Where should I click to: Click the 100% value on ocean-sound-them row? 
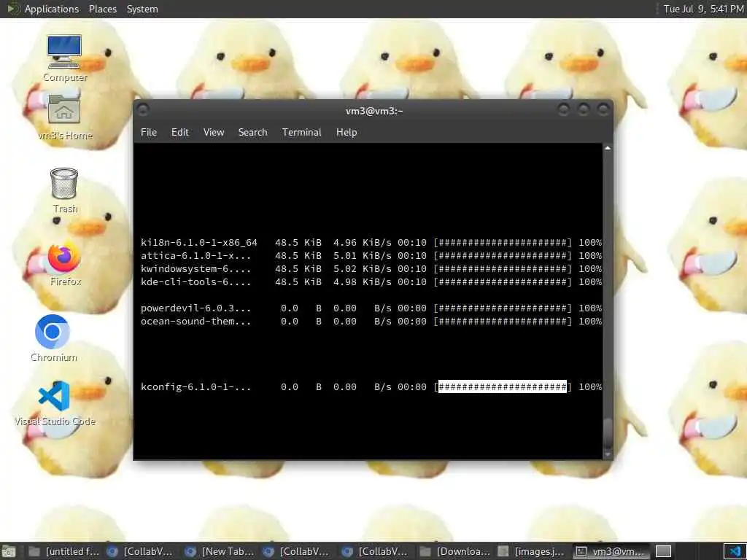tap(589, 322)
